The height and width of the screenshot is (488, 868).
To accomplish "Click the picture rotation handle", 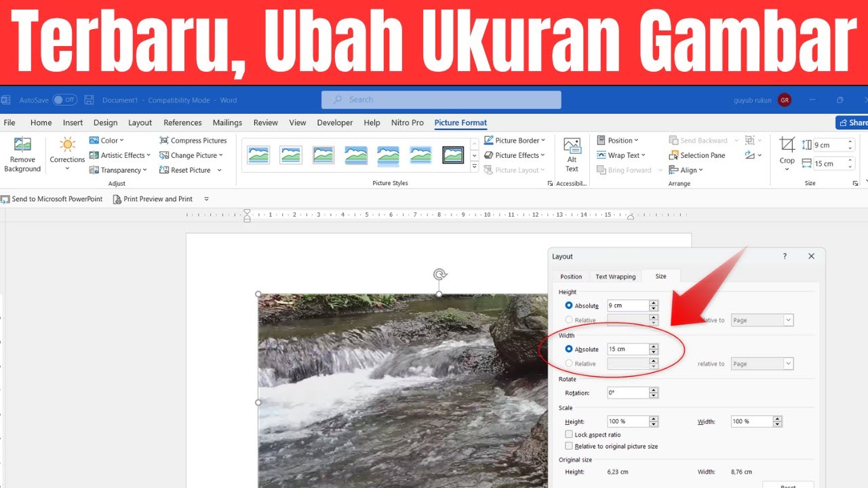I will click(439, 274).
